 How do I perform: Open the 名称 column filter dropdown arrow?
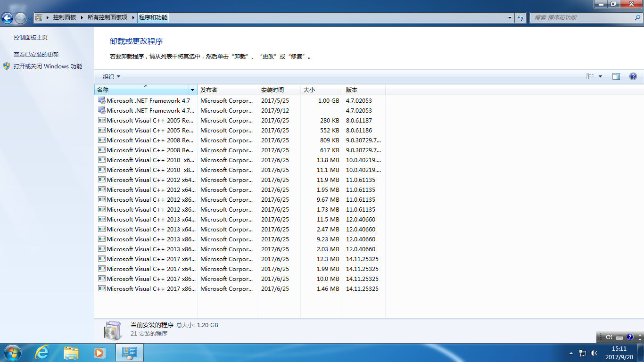pyautogui.click(x=192, y=90)
